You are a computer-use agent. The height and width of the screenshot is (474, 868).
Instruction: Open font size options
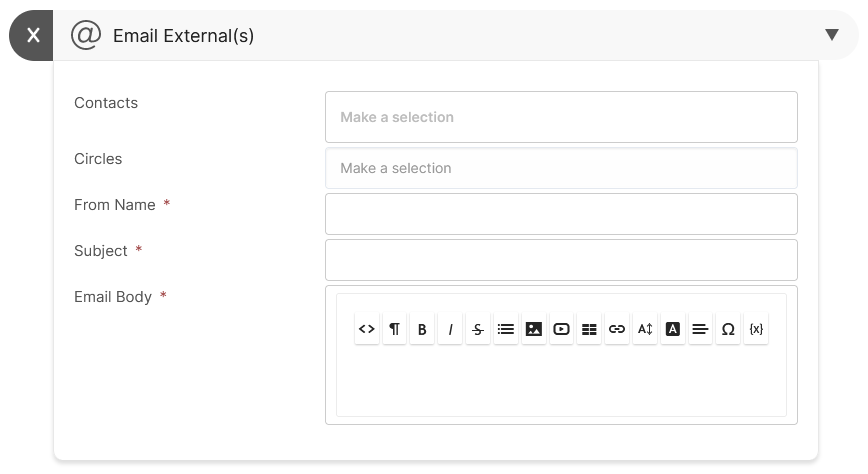tap(645, 329)
